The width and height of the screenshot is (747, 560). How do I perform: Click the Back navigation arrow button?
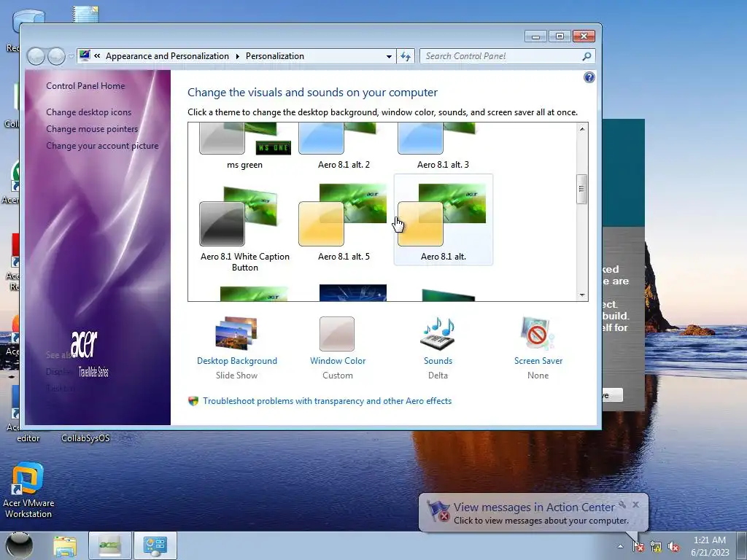pyautogui.click(x=36, y=56)
